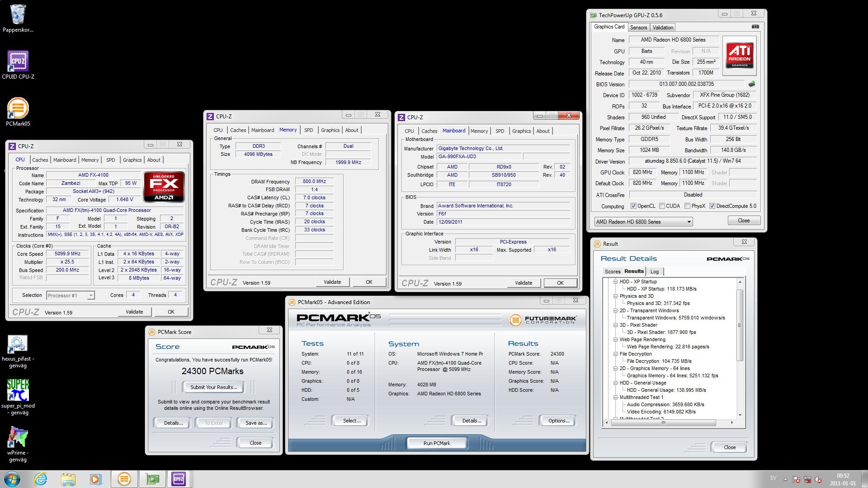Click Details... button in PCMark Score window
Image resolution: width=868 pixels, height=488 pixels.
173,423
